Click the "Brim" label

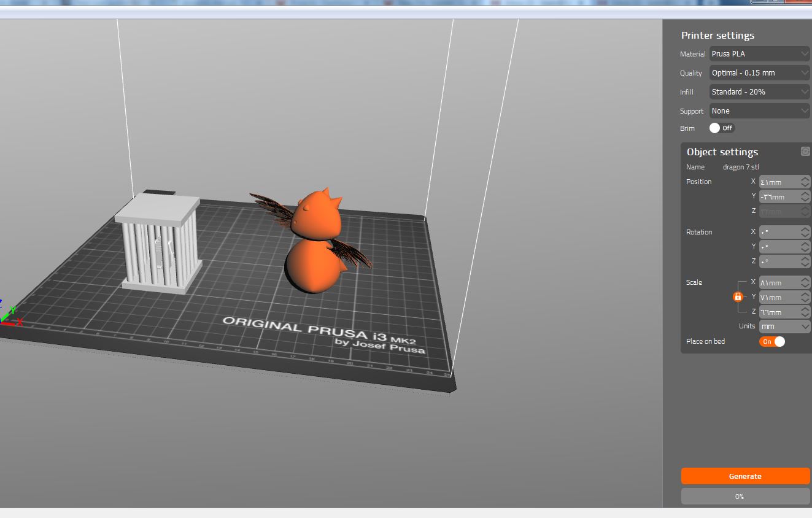coord(687,128)
